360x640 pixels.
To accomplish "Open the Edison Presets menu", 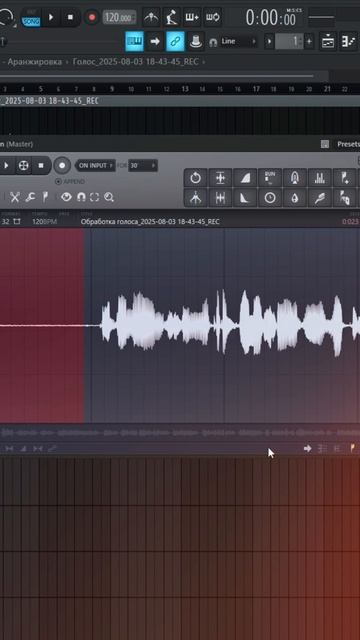I will pyautogui.click(x=348, y=144).
